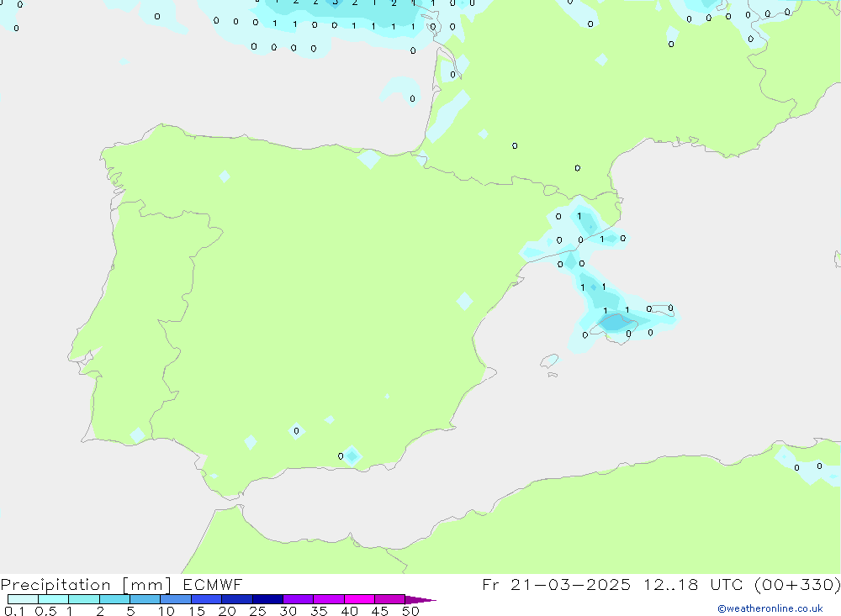Select the palest cyan 0.1–0.5 mm legend swatch
The width and height of the screenshot is (841, 616).
[x=23, y=599]
